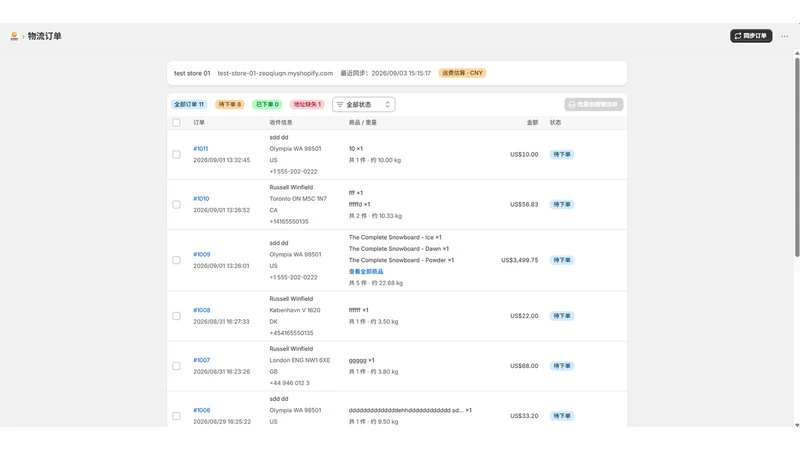Click the 物流订单 page title
This screenshot has width=800, height=450.
(x=44, y=36)
